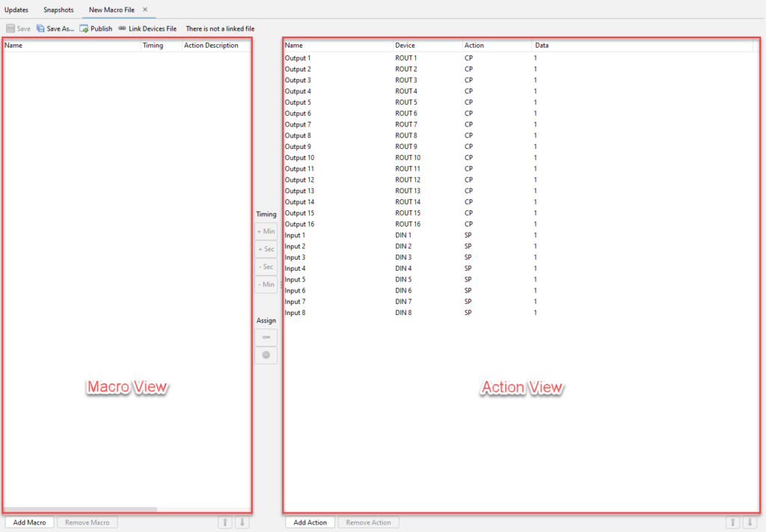The image size is (766, 532).
Task: Select the Output 16 row
Action: click(521, 224)
